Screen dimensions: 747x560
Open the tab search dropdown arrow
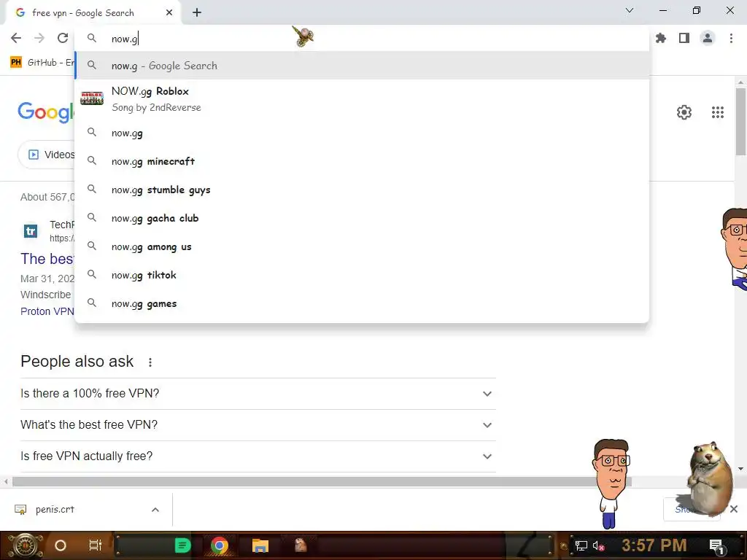pyautogui.click(x=630, y=10)
